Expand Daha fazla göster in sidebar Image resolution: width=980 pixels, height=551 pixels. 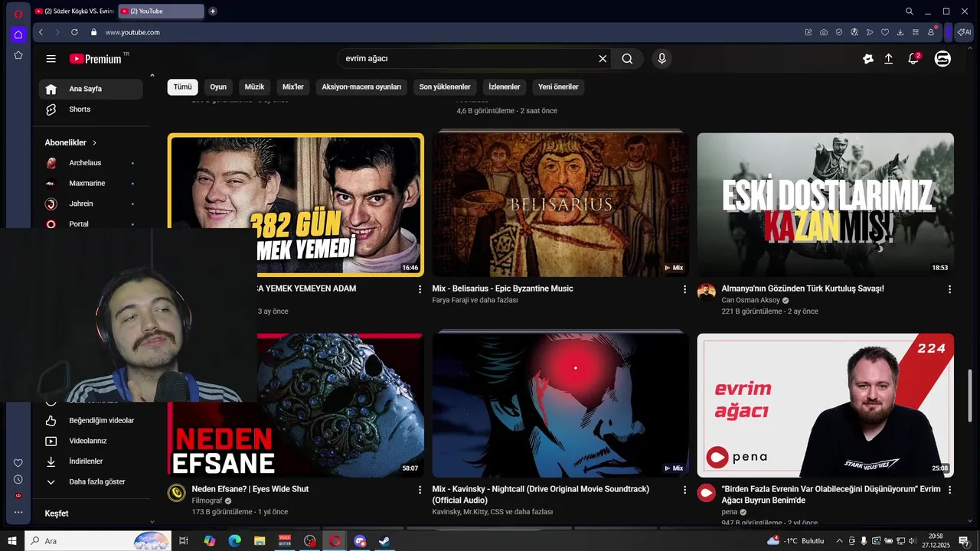click(x=90, y=482)
